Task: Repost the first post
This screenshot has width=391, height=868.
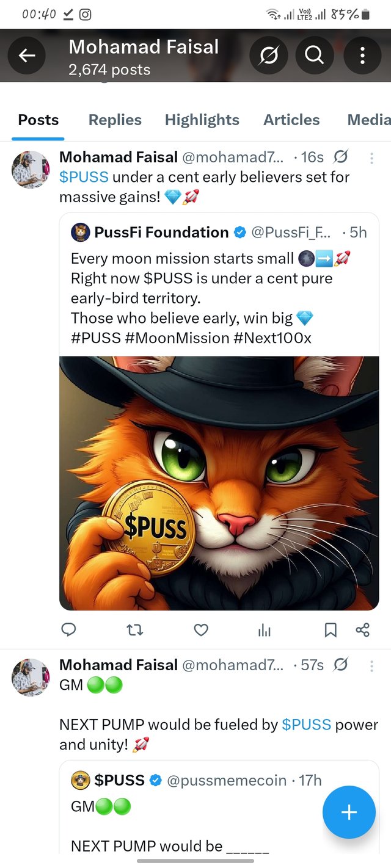Action: (136, 629)
